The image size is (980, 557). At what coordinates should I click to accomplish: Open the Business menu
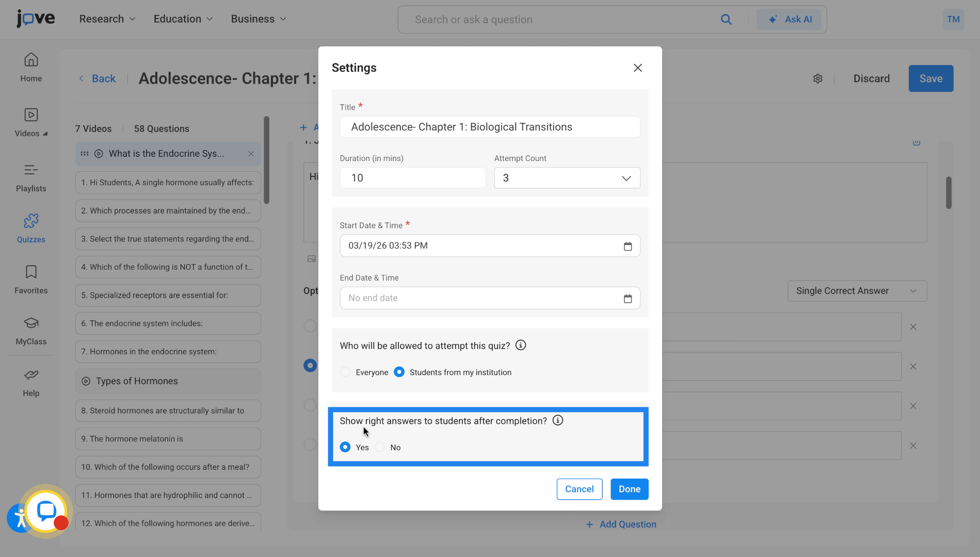[x=258, y=19]
